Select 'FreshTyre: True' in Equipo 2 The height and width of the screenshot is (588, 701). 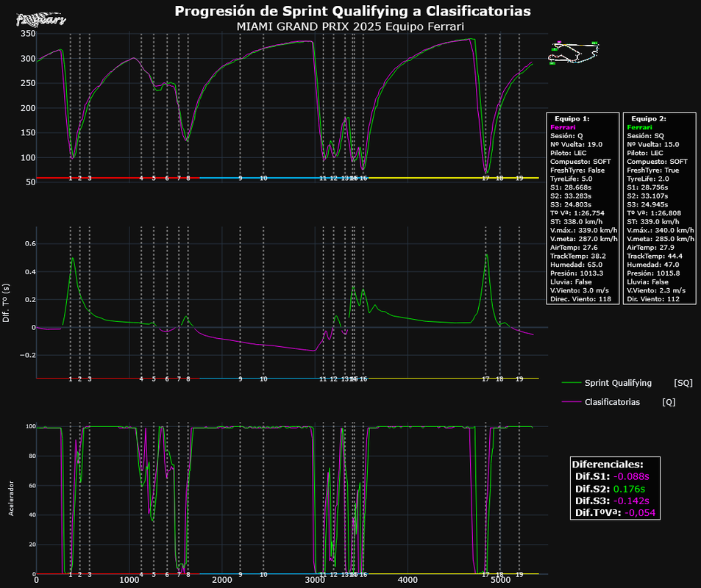(x=652, y=171)
